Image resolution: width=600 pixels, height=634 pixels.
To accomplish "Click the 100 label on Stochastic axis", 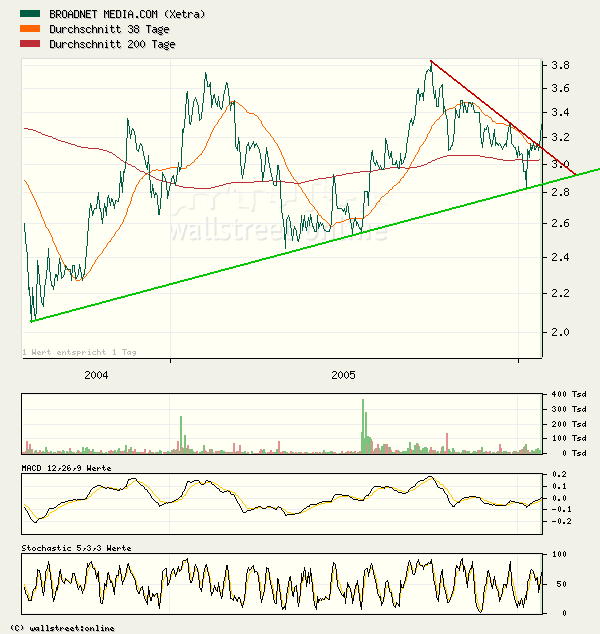I will [561, 554].
